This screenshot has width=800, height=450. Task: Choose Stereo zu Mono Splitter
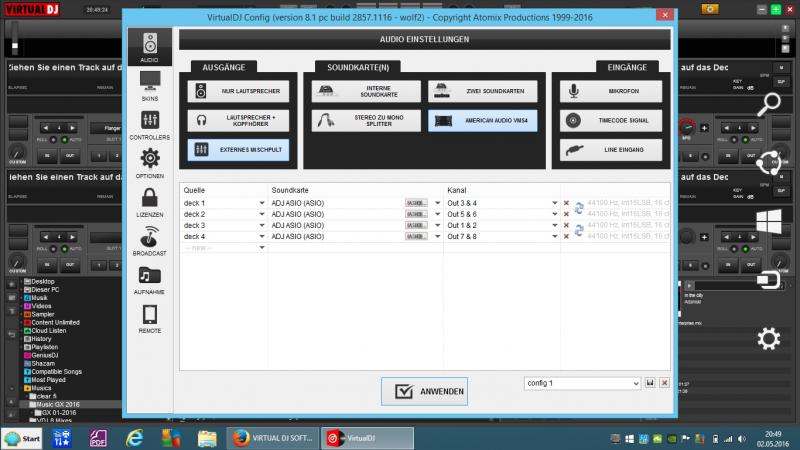tap(366, 120)
